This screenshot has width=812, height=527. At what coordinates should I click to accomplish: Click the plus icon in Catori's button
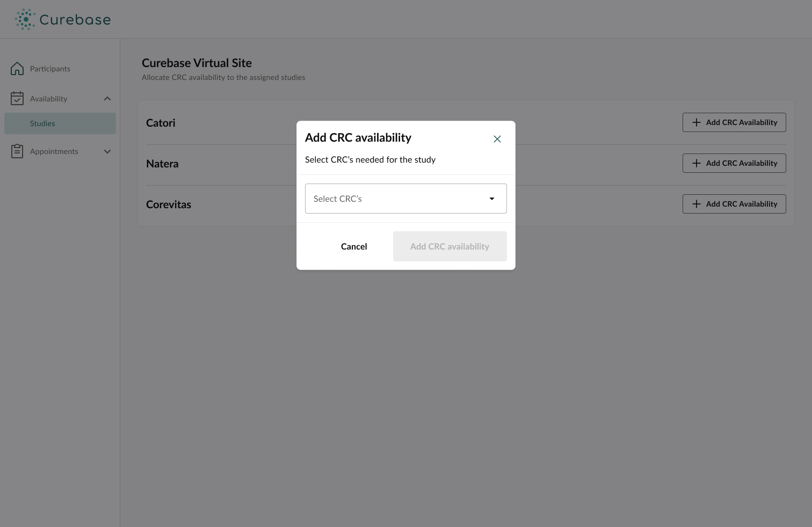point(697,122)
